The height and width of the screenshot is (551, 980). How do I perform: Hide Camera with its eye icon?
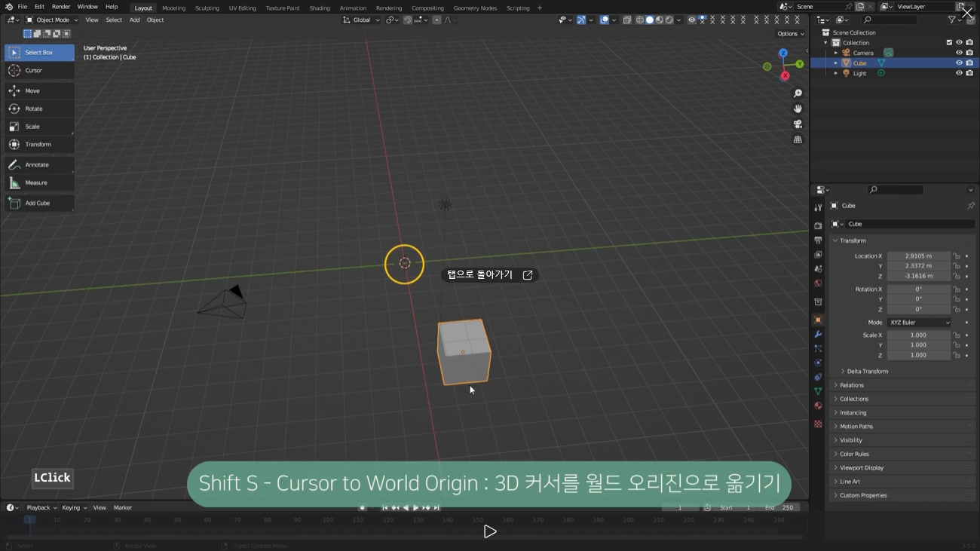point(959,53)
